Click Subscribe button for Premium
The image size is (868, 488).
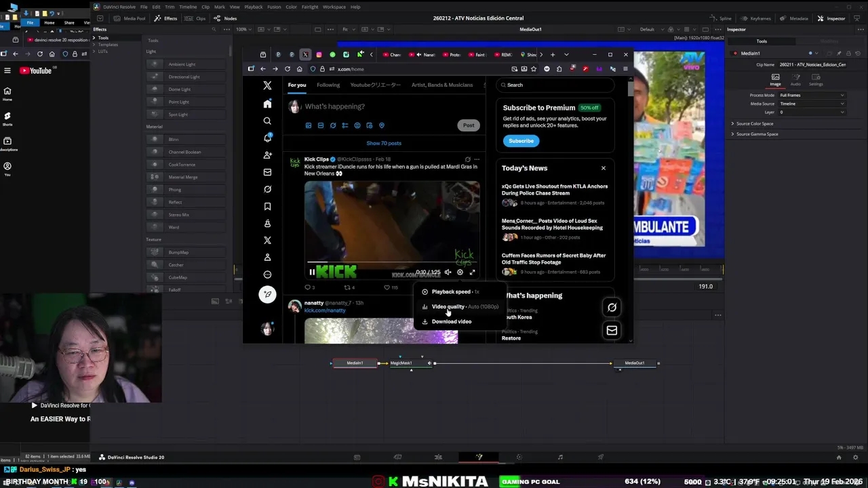tap(521, 141)
